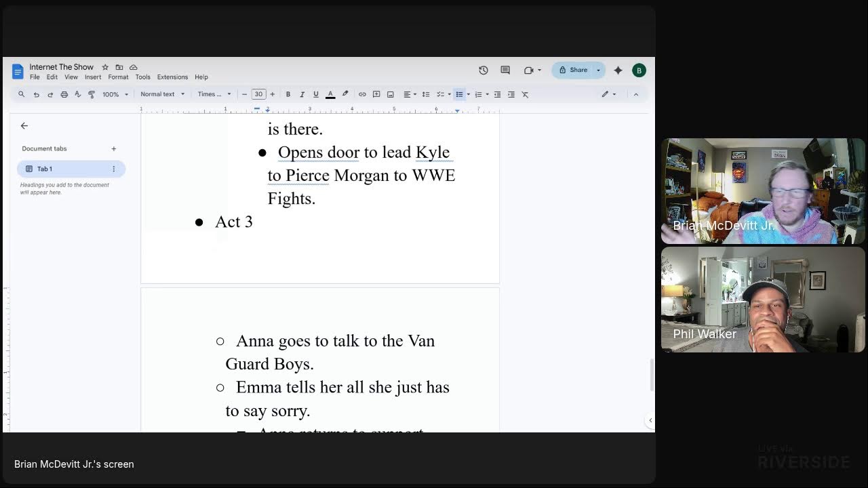Close the document tabs sidebar with back arrow
This screenshot has width=868, height=488.
pos(24,125)
